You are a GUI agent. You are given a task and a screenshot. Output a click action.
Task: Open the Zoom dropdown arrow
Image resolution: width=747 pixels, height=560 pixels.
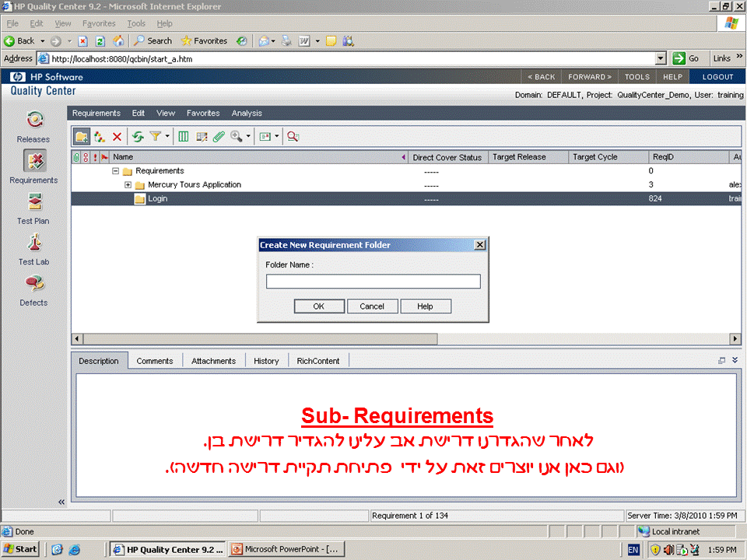(248, 137)
